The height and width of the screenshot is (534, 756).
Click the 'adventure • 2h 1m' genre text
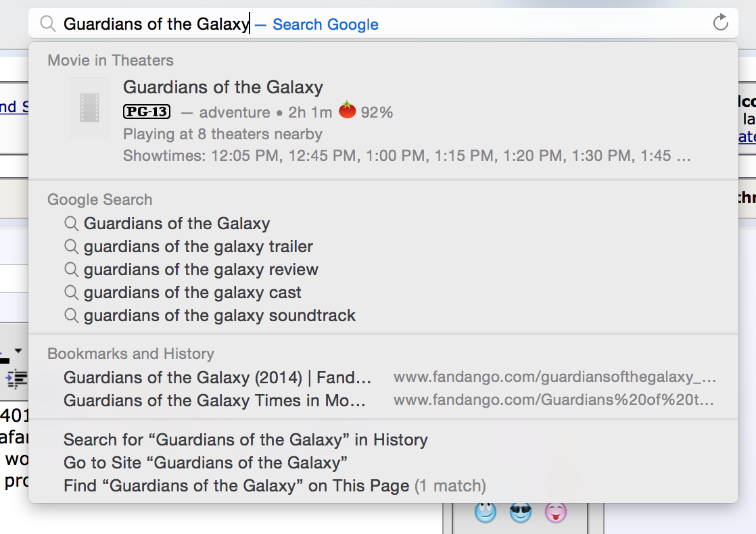pyautogui.click(x=266, y=112)
